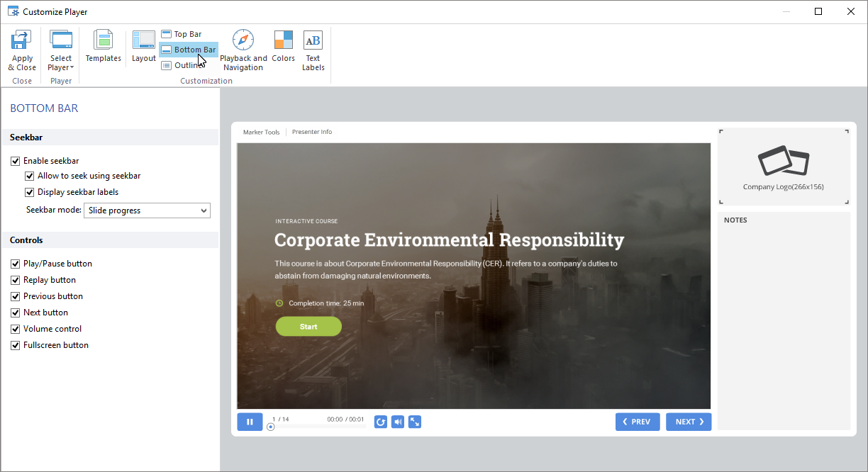The height and width of the screenshot is (472, 868).
Task: Open the Colors settings icon
Action: click(283, 40)
